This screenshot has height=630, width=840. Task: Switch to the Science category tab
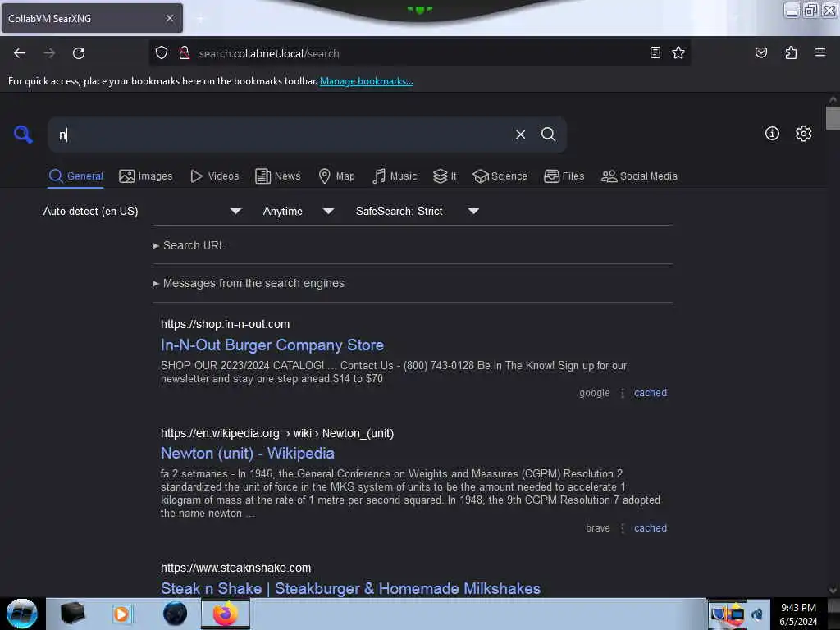500,176
